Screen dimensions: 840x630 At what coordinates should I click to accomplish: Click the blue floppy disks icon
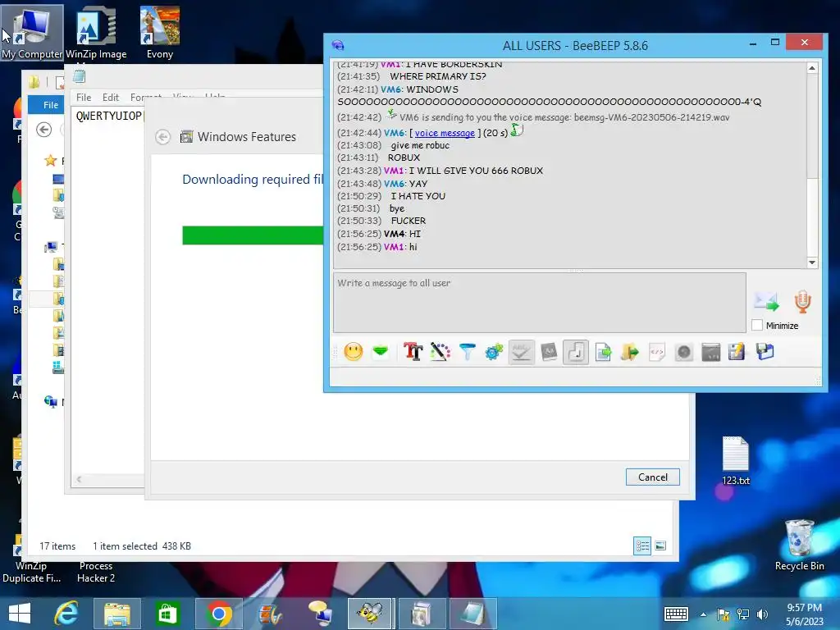click(x=765, y=352)
